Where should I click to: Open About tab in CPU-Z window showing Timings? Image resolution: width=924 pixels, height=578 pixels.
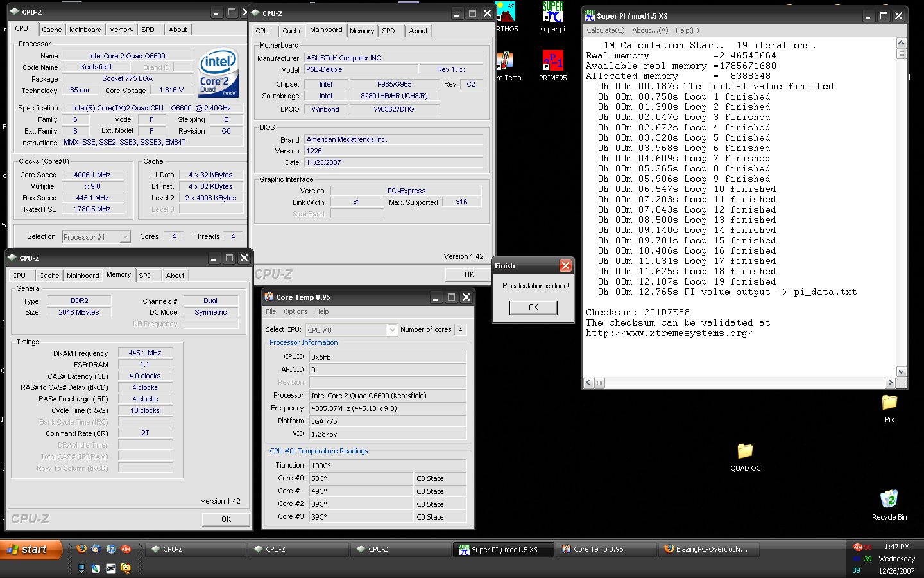tap(175, 276)
